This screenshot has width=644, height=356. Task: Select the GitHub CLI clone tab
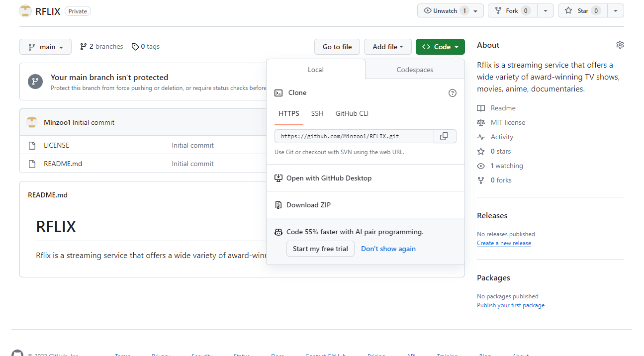[x=352, y=114]
